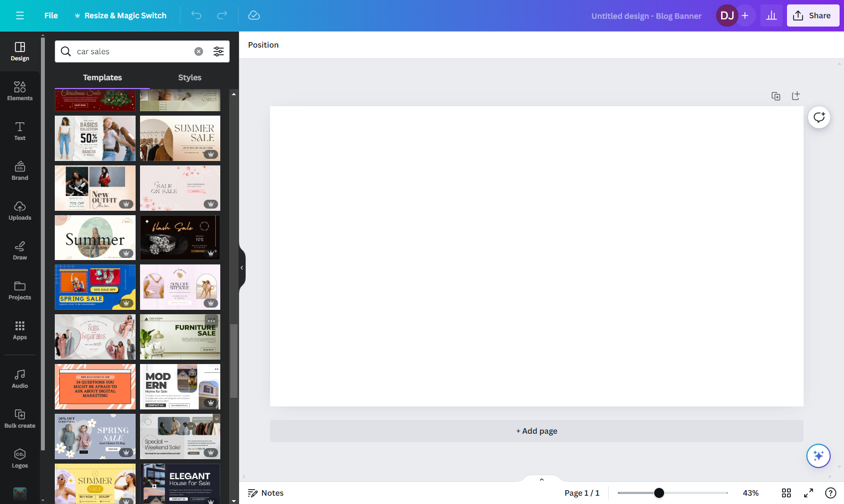This screenshot has height=504, width=844.
Task: Select the 50% Off Sitewide template
Action: [180, 287]
